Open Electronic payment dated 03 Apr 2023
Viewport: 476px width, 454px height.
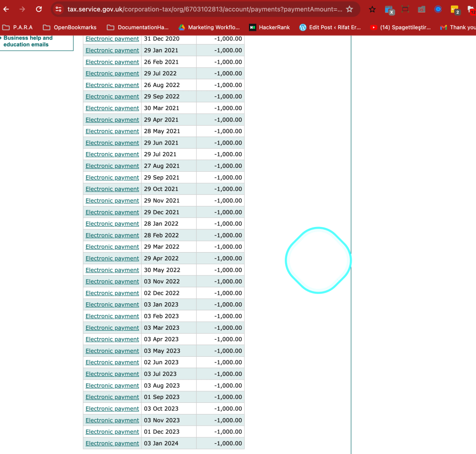[112, 339]
